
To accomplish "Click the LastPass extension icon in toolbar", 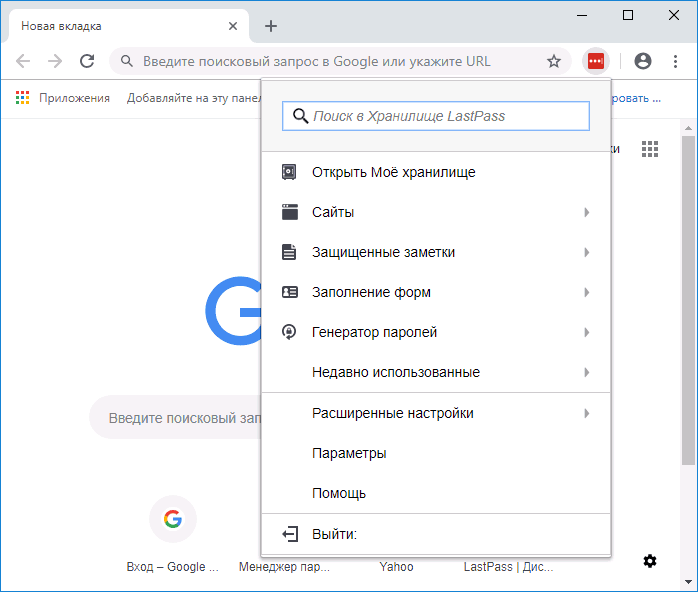I will (596, 61).
